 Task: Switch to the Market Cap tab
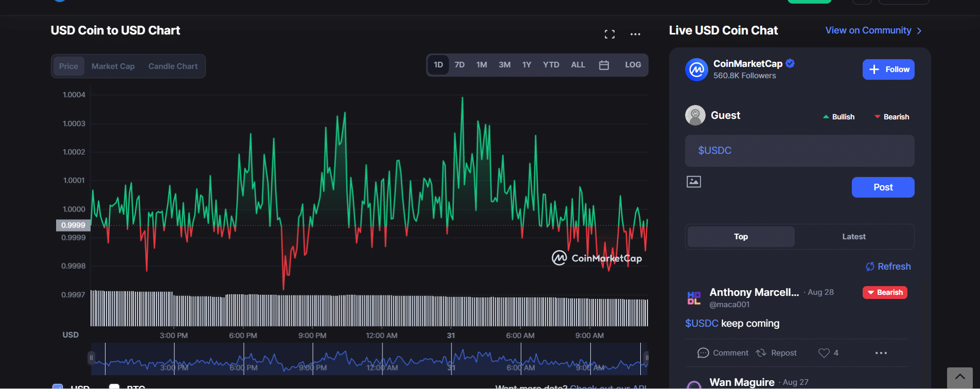(113, 66)
